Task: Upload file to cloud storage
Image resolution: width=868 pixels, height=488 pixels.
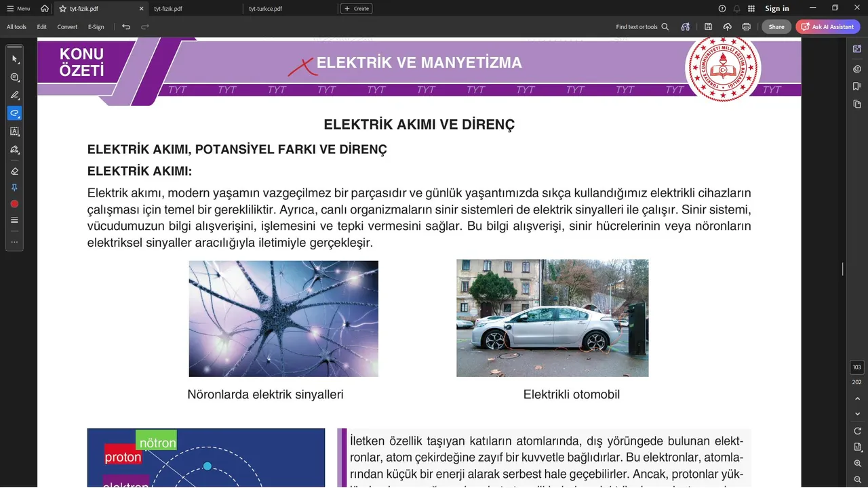Action: coord(728,27)
